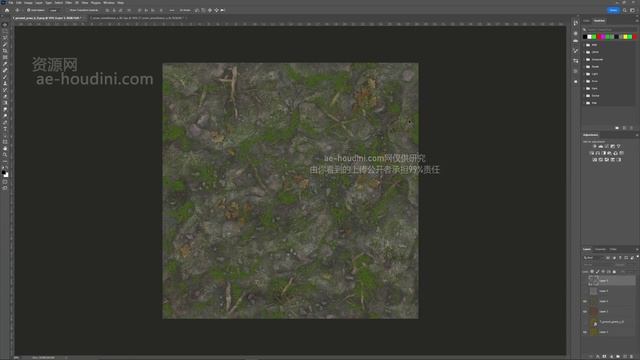Expand the CMYK swatch group
This screenshot has width=640, height=360.
pyautogui.click(x=584, y=52)
